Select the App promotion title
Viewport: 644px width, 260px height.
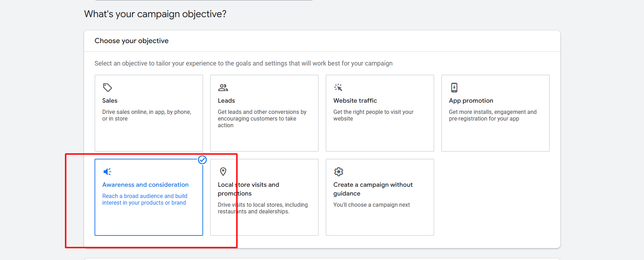(x=471, y=101)
